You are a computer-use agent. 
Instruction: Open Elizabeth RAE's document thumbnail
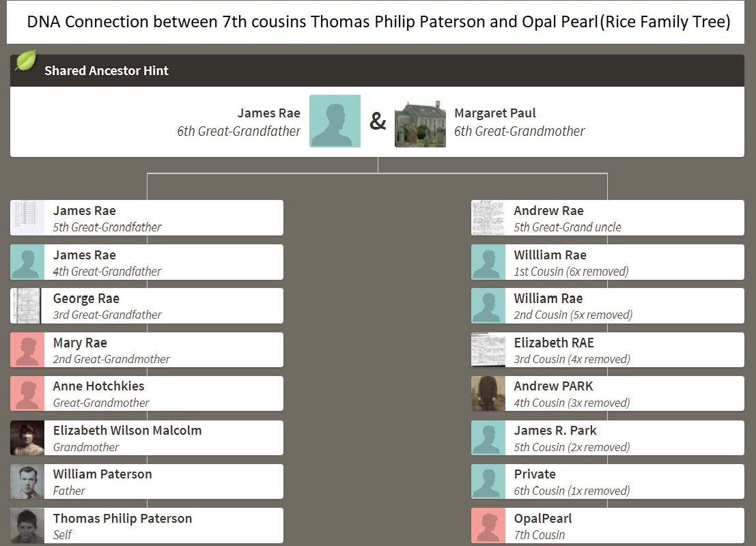pyautogui.click(x=488, y=350)
